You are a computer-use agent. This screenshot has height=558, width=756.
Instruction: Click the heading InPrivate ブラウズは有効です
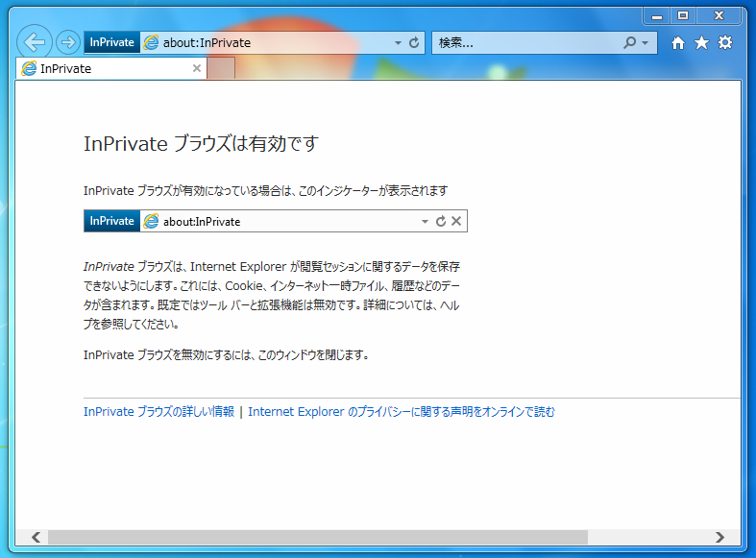(201, 144)
